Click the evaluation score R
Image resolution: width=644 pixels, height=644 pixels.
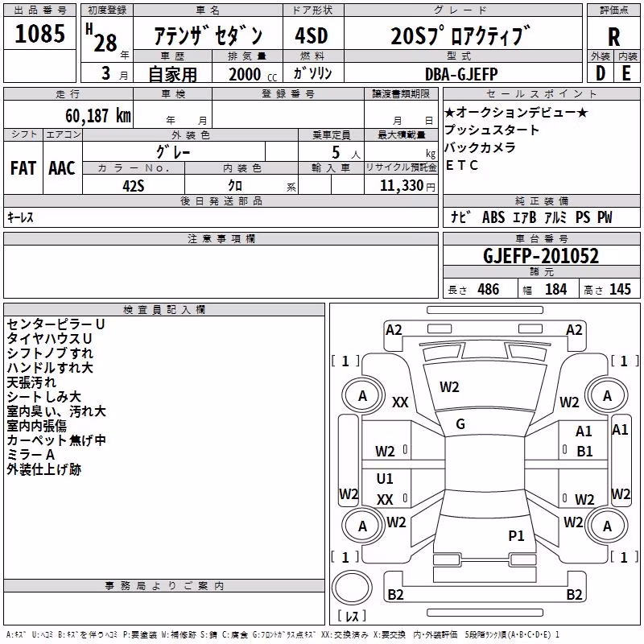tap(613, 37)
